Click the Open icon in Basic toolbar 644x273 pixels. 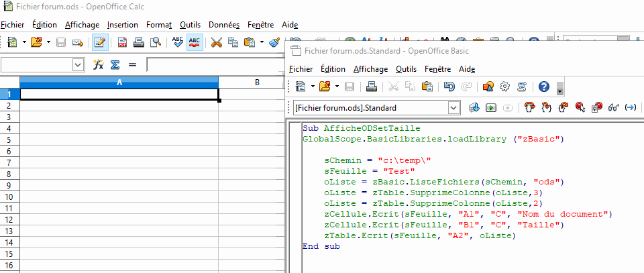tap(325, 87)
